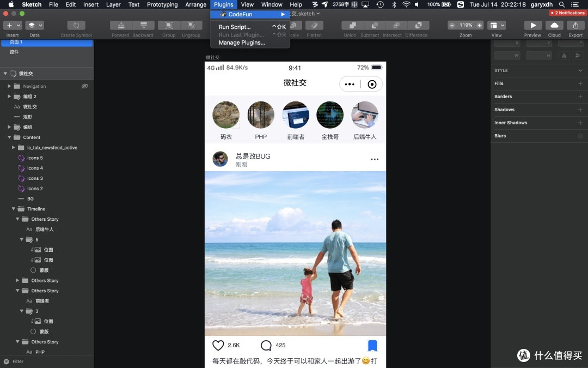Click the Flatten toolbar icon
The image size is (588, 368).
(x=314, y=25)
